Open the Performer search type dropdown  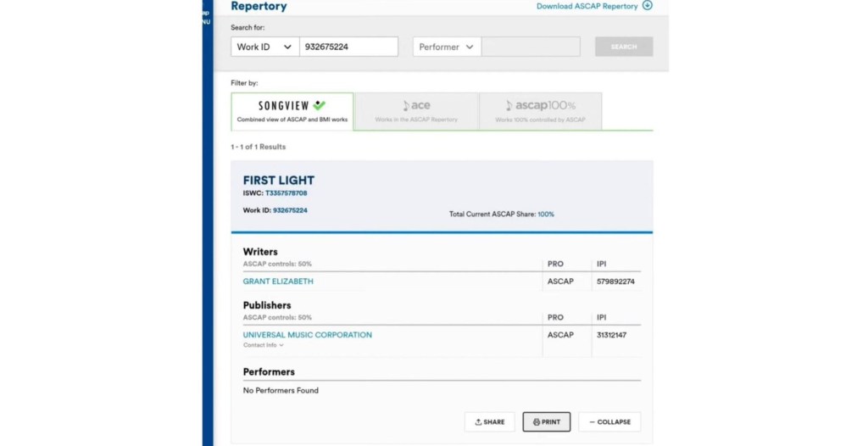tap(447, 47)
